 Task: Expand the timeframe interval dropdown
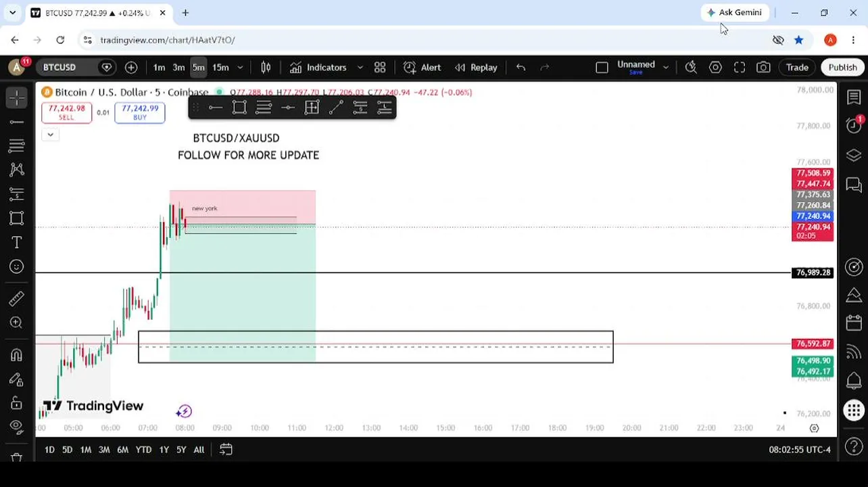[240, 67]
